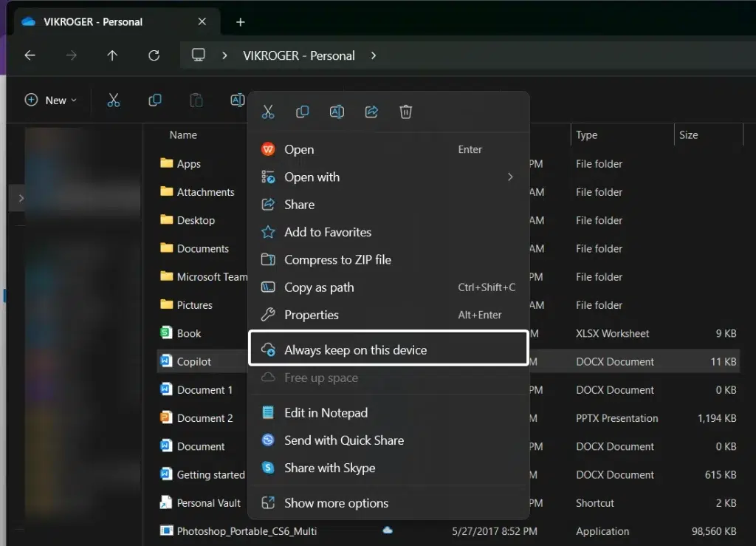Refresh the folder view
The image size is (756, 546).
pyautogui.click(x=154, y=55)
